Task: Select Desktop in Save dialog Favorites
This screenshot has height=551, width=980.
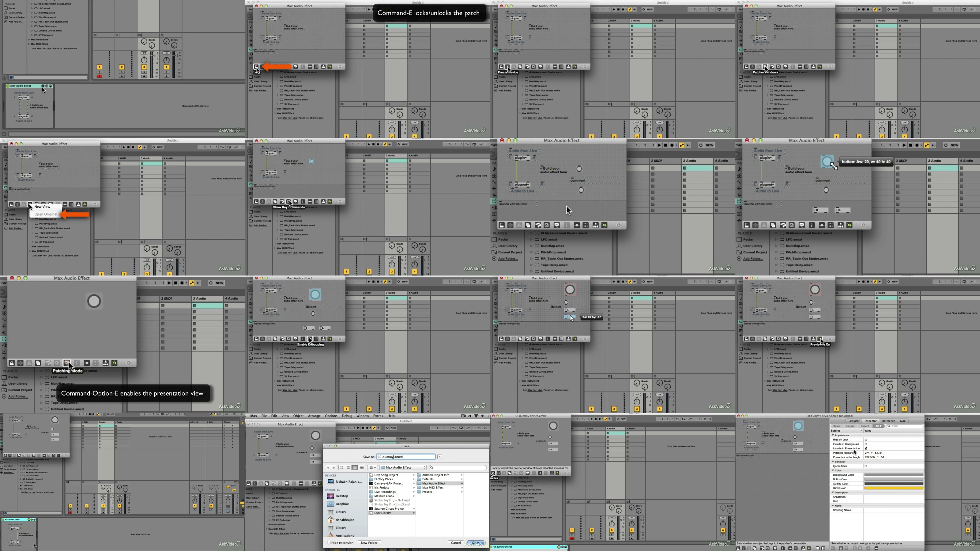Action: pos(342,496)
